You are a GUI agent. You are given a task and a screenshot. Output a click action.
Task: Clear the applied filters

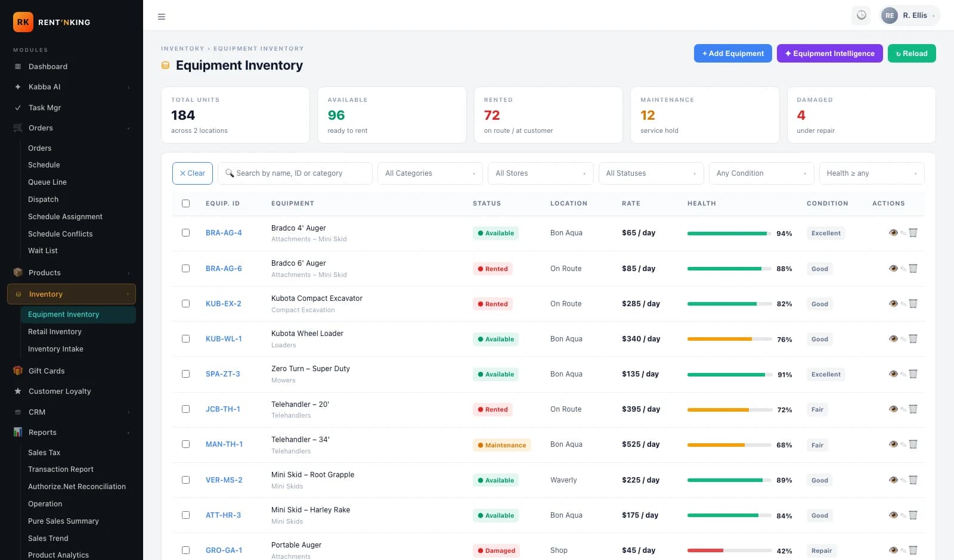click(x=192, y=173)
